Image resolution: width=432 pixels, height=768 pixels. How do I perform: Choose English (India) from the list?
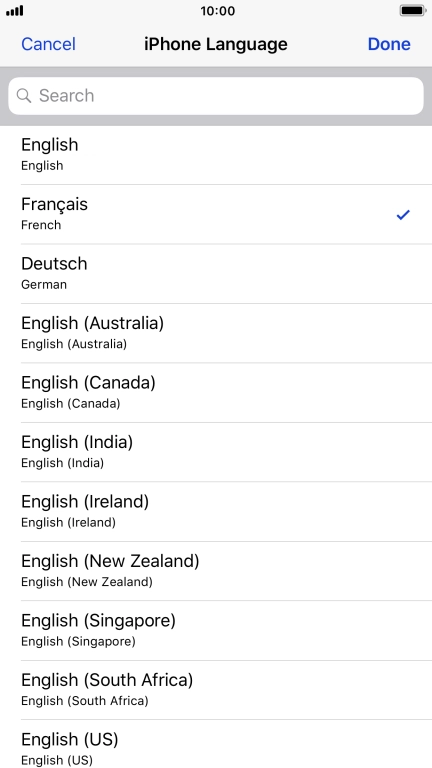216,452
